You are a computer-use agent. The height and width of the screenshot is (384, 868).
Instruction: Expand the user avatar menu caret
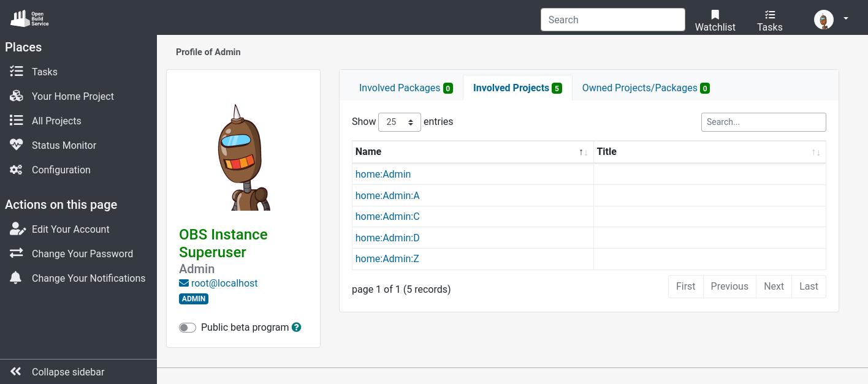point(846,19)
